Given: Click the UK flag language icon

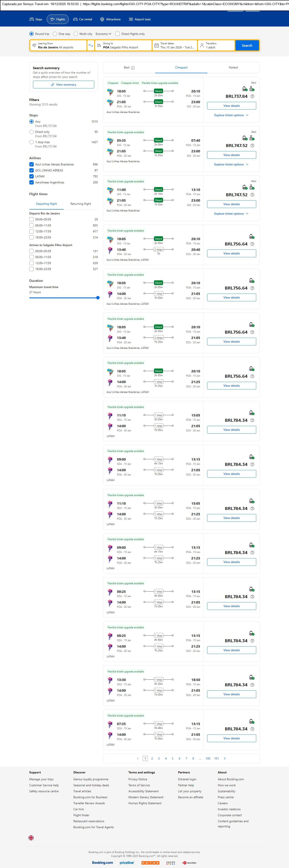Looking at the screenshot, I should 31,837.
